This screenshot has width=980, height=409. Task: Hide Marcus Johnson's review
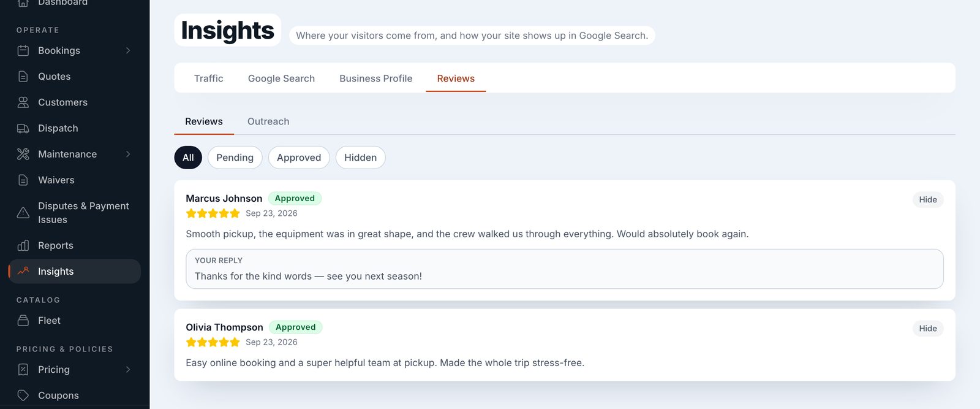(928, 199)
